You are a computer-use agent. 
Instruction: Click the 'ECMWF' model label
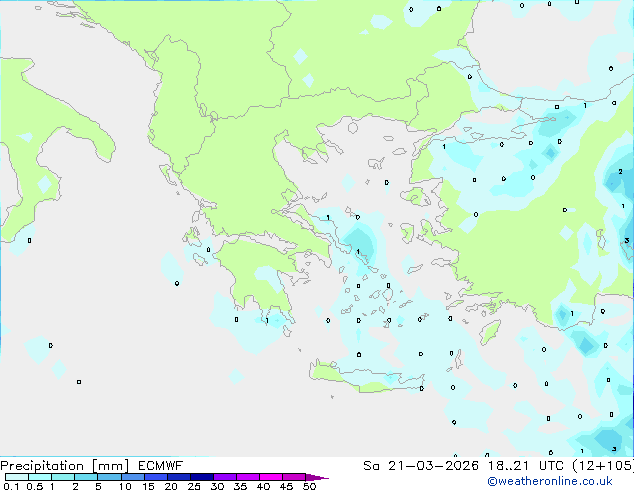(161, 466)
